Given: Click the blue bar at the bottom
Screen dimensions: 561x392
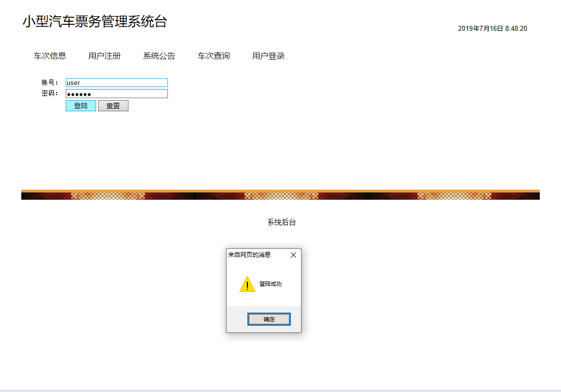Looking at the screenshot, I should coord(280,389).
